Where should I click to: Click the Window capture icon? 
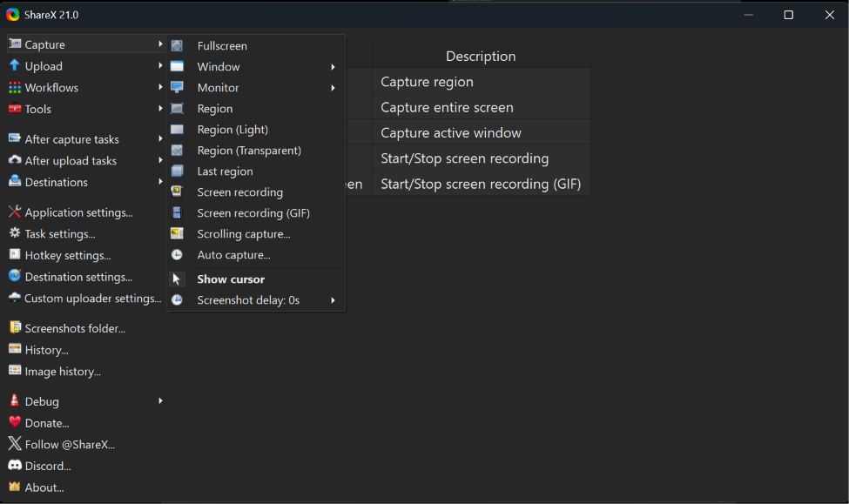point(177,66)
